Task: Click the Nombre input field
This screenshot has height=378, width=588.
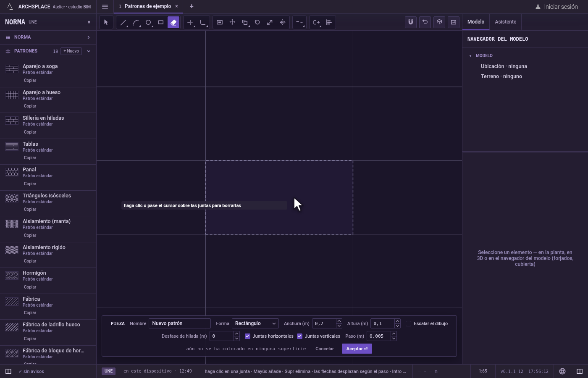Action: point(180,323)
